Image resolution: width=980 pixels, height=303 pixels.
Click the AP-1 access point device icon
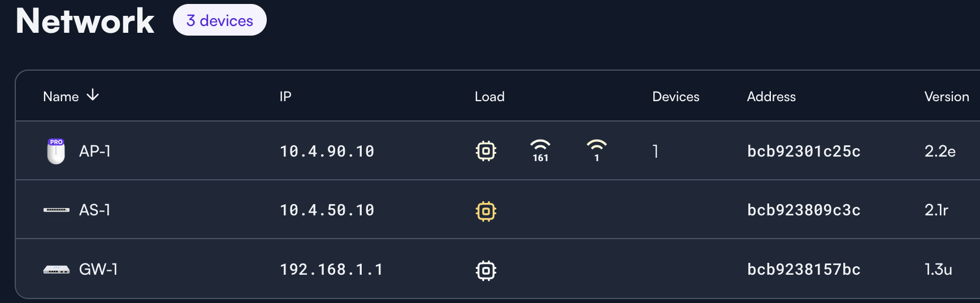click(56, 151)
